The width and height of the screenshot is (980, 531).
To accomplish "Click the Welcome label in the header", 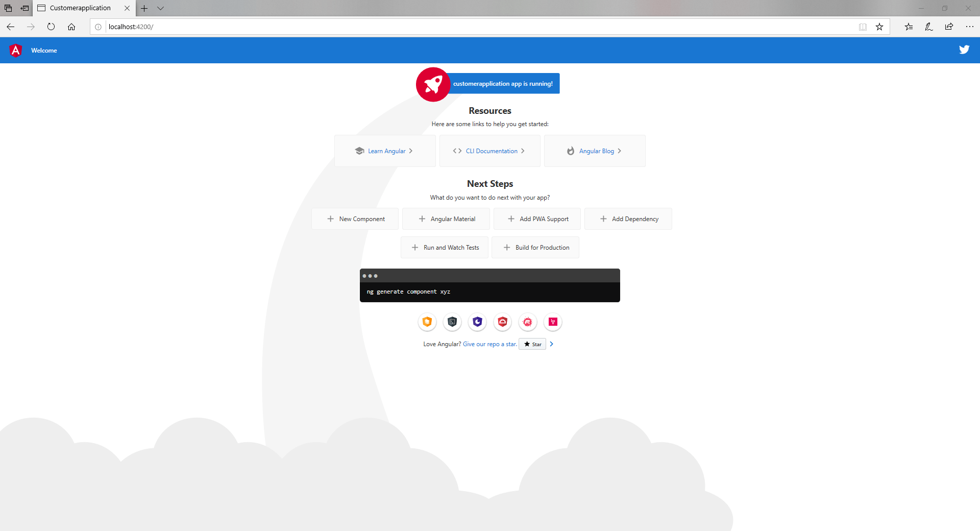I will (43, 50).
